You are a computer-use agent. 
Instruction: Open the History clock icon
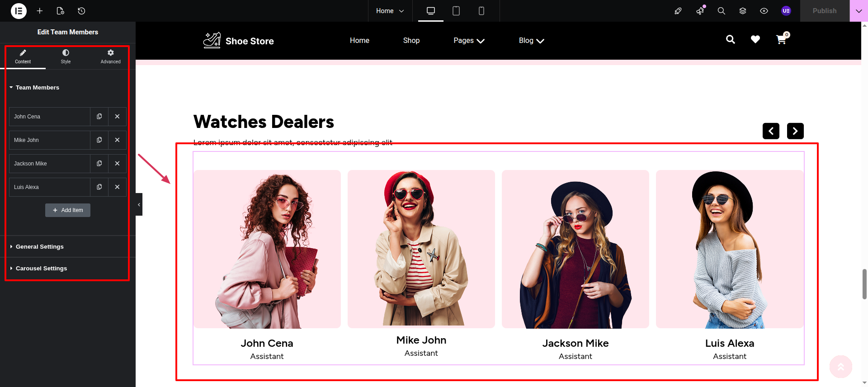click(x=81, y=11)
